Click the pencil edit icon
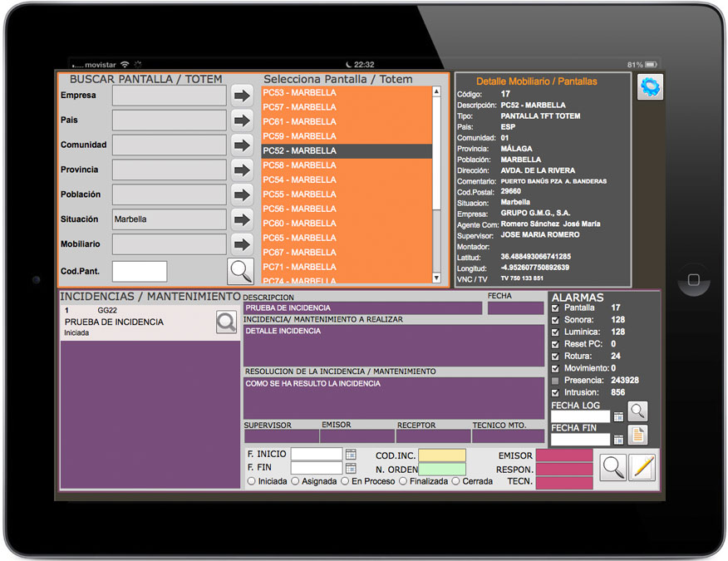Image resolution: width=728 pixels, height=561 pixels. (x=642, y=467)
